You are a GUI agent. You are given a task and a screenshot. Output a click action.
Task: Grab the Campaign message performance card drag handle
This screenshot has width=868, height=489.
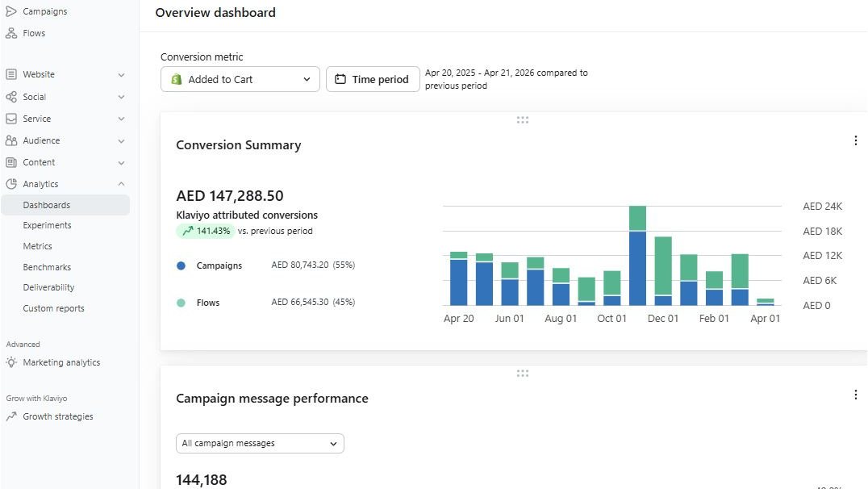pos(522,374)
